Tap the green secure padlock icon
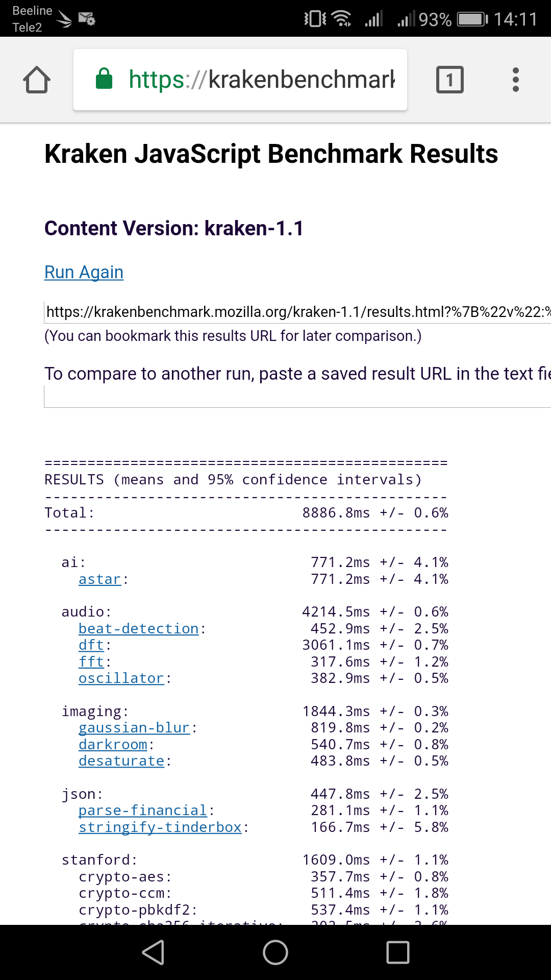The image size is (551, 980). point(104,79)
